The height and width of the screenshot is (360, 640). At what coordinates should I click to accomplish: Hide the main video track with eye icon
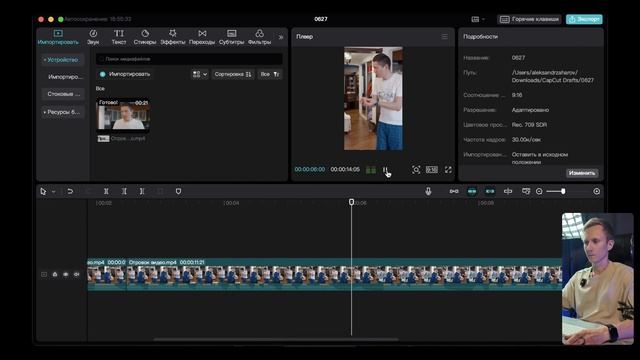point(66,274)
